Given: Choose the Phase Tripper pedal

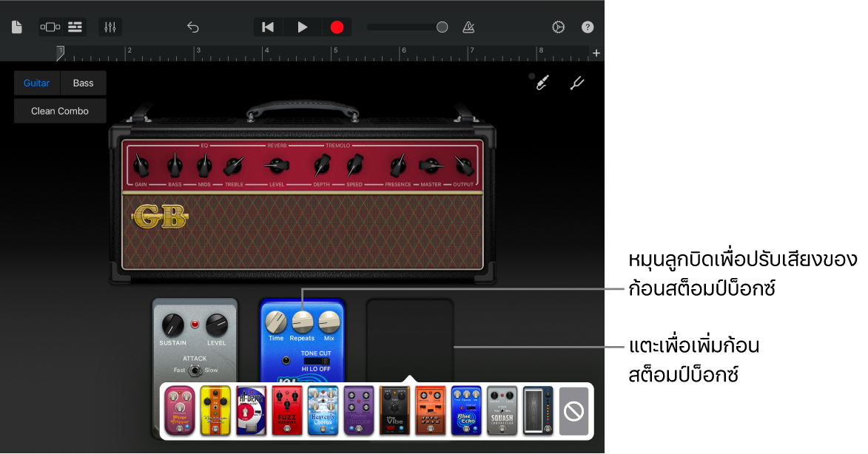Looking at the screenshot, I should click(180, 411).
